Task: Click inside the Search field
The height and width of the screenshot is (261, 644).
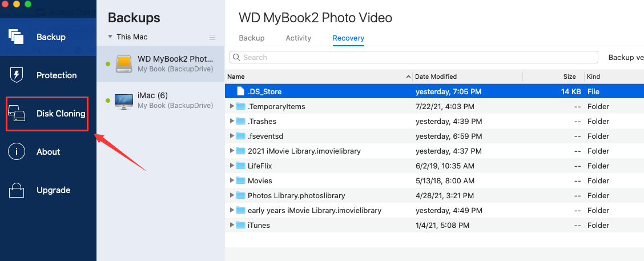Action: [413, 57]
